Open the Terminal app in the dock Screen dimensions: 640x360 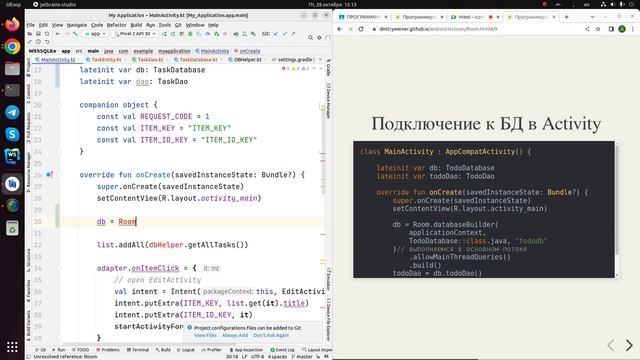(x=12, y=90)
